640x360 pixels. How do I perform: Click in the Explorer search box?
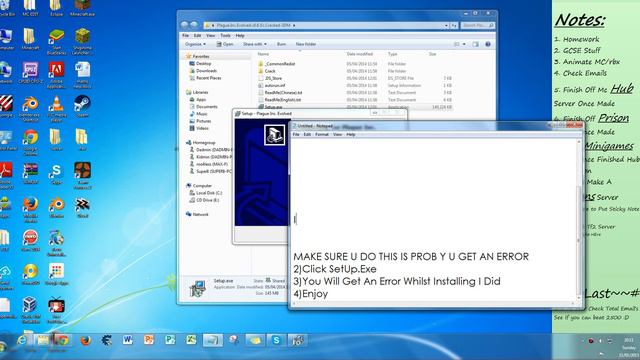(477, 25)
